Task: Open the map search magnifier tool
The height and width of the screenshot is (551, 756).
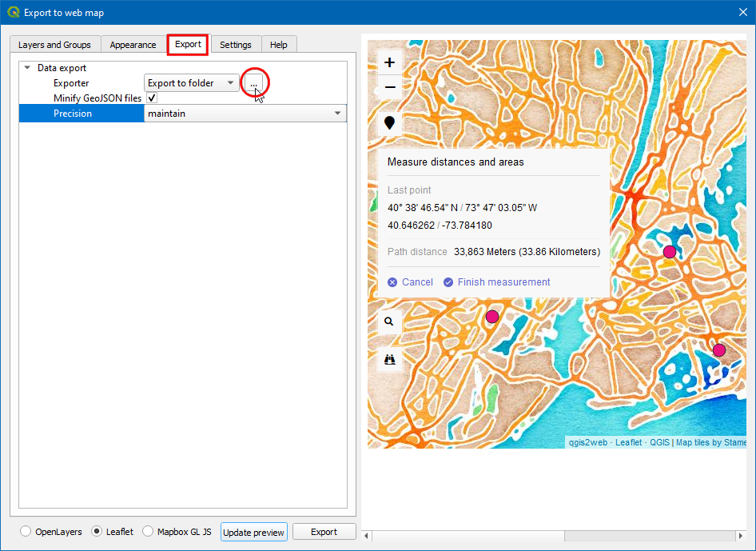Action: [389, 321]
